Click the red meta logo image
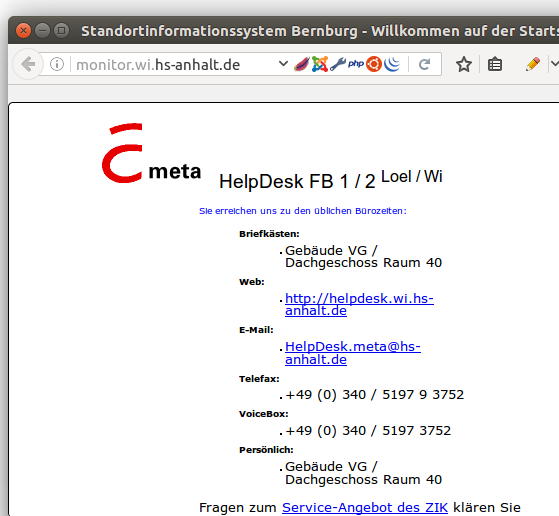559x516 pixels. click(151, 153)
